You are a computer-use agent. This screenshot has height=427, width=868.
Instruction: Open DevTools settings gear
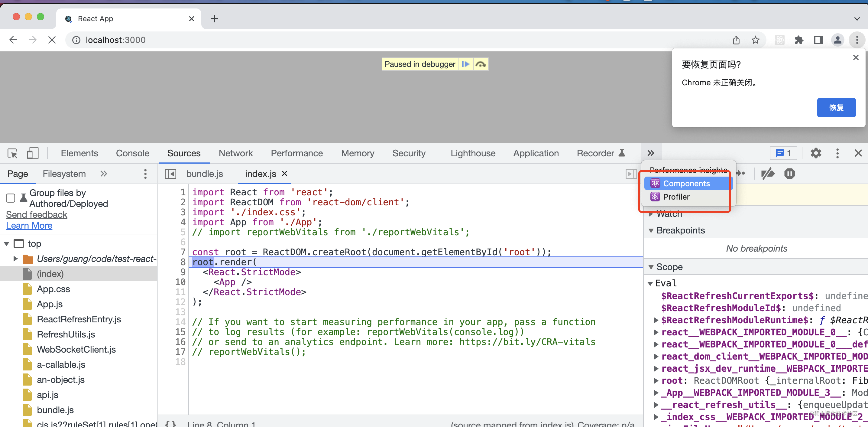[x=815, y=153]
